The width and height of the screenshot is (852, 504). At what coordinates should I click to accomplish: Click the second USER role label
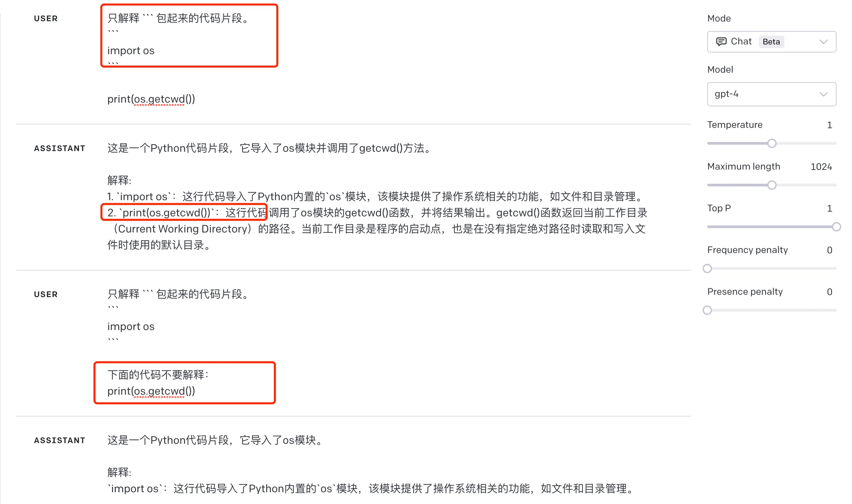pos(46,294)
